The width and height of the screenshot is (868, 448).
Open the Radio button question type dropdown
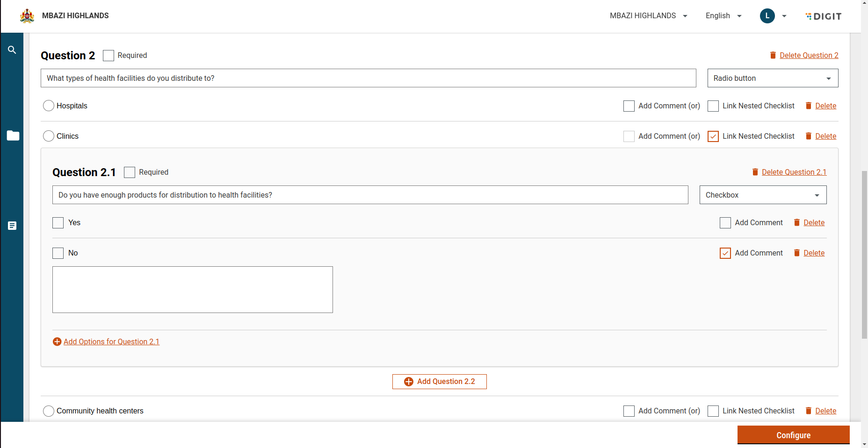773,78
